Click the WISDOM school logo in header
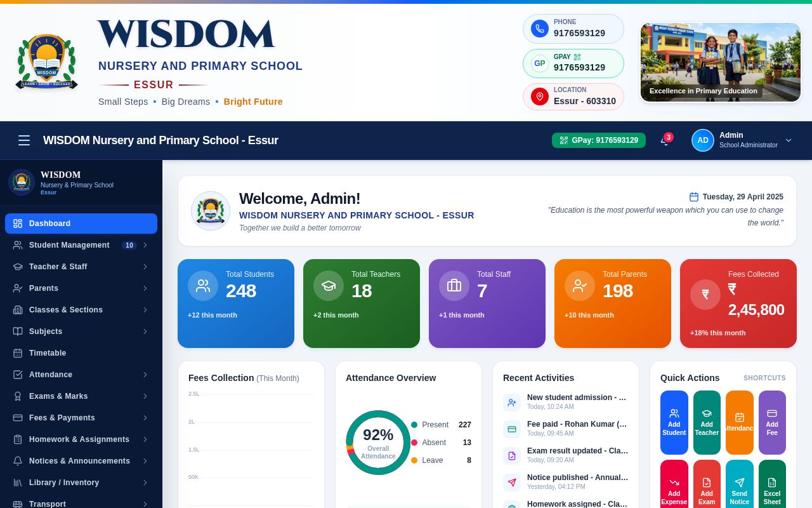 [x=46, y=61]
